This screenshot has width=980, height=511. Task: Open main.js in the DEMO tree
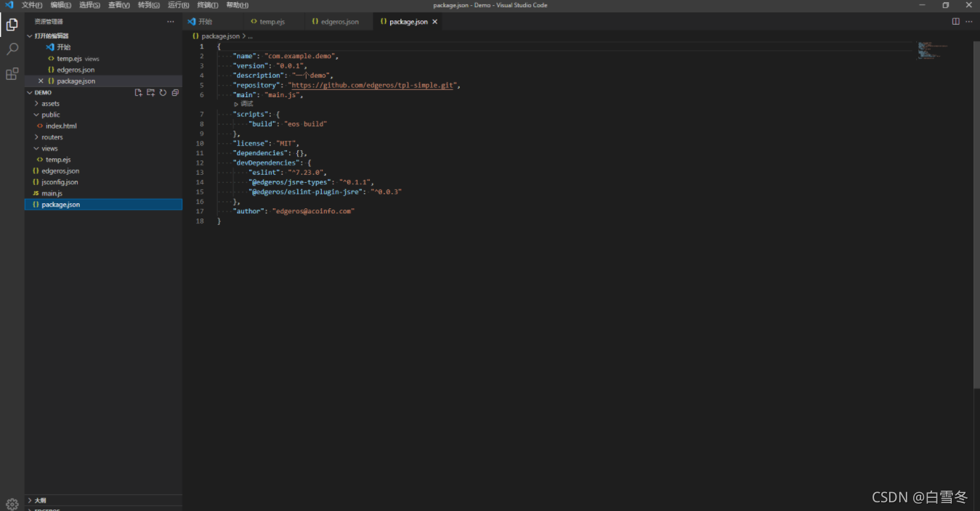click(103, 194)
